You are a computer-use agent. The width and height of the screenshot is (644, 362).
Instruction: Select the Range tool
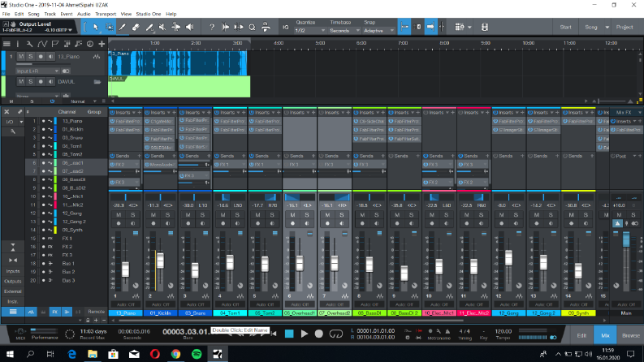tap(110, 27)
